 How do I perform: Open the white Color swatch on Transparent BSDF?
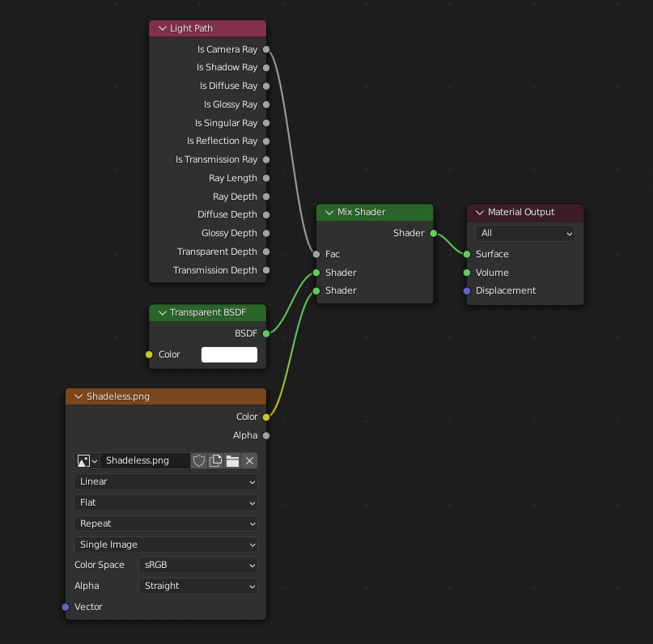pyautogui.click(x=229, y=354)
